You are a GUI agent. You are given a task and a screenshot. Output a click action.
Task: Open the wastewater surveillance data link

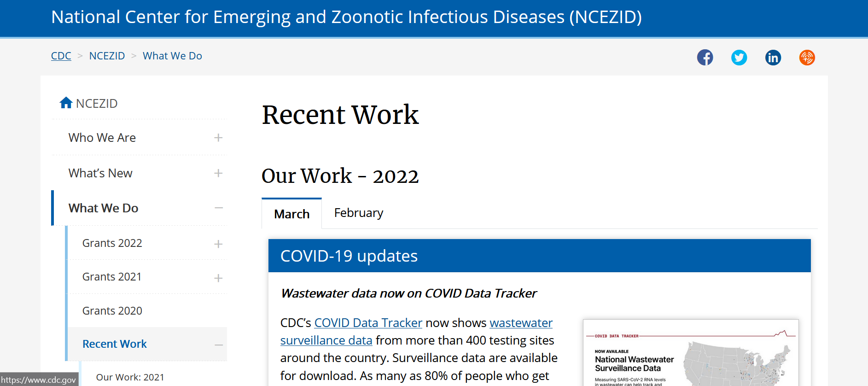point(326,340)
